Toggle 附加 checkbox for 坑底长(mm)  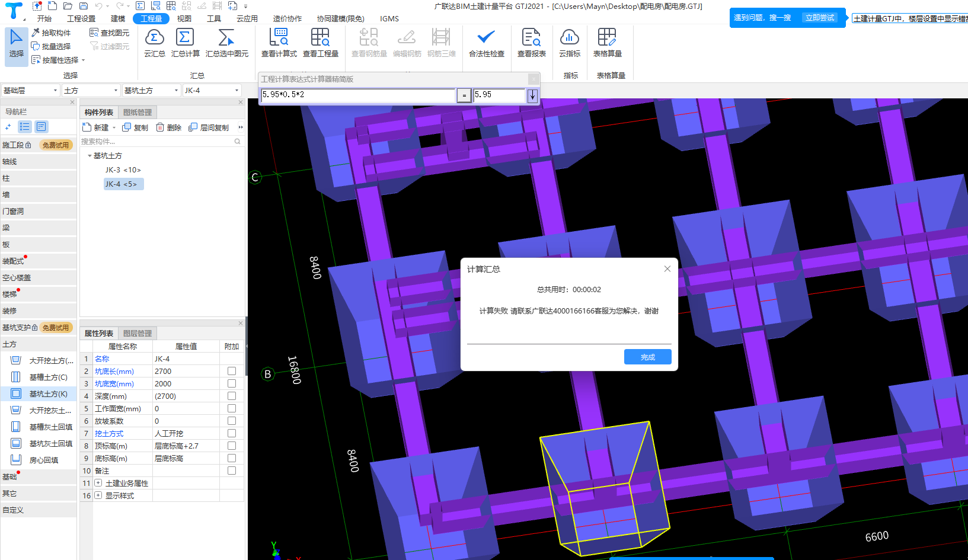232,371
